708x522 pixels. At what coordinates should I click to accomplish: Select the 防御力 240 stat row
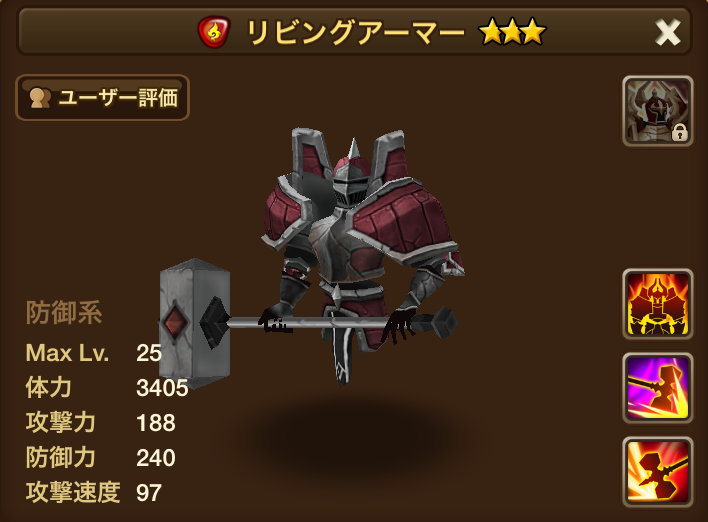[101, 457]
